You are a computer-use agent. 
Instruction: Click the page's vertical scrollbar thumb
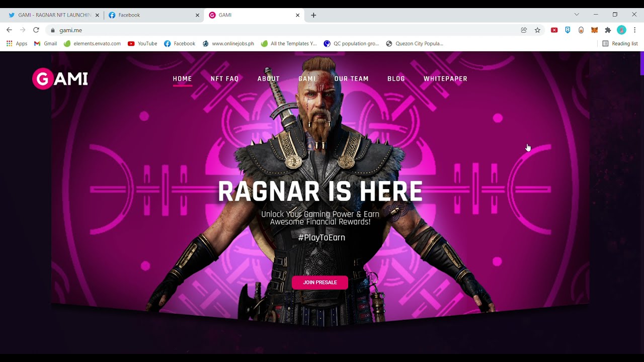click(x=641, y=63)
